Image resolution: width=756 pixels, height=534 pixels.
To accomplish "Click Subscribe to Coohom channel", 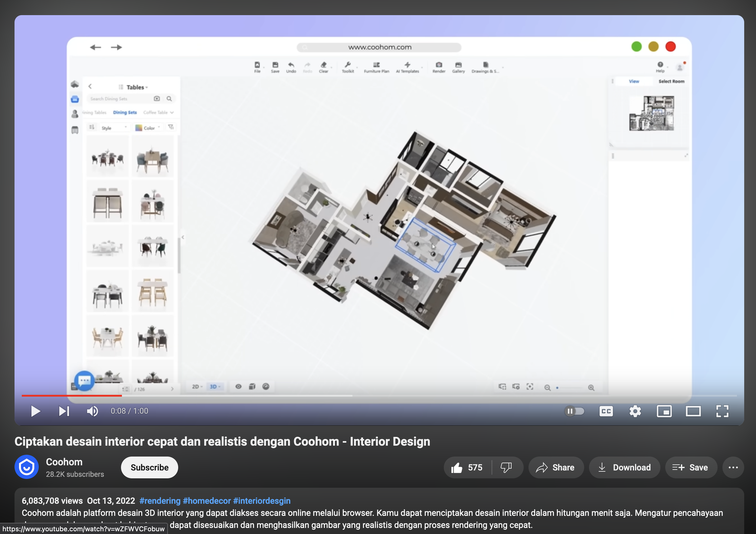I will click(149, 467).
